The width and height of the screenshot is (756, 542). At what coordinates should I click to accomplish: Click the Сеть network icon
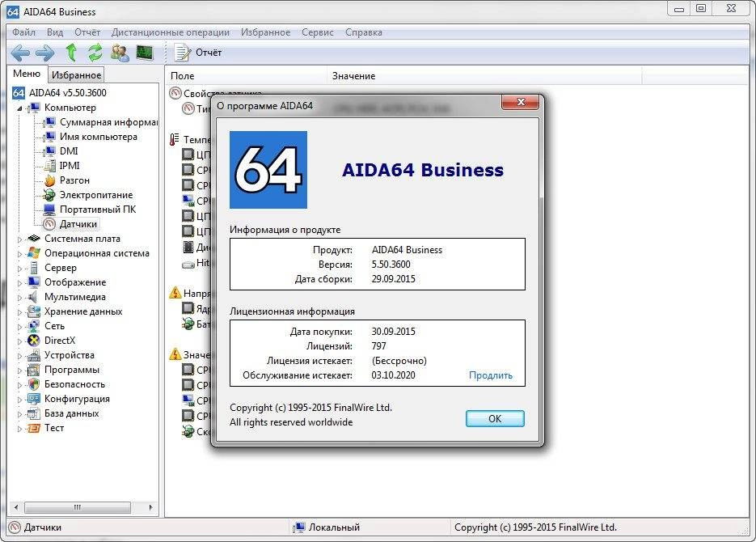[34, 326]
